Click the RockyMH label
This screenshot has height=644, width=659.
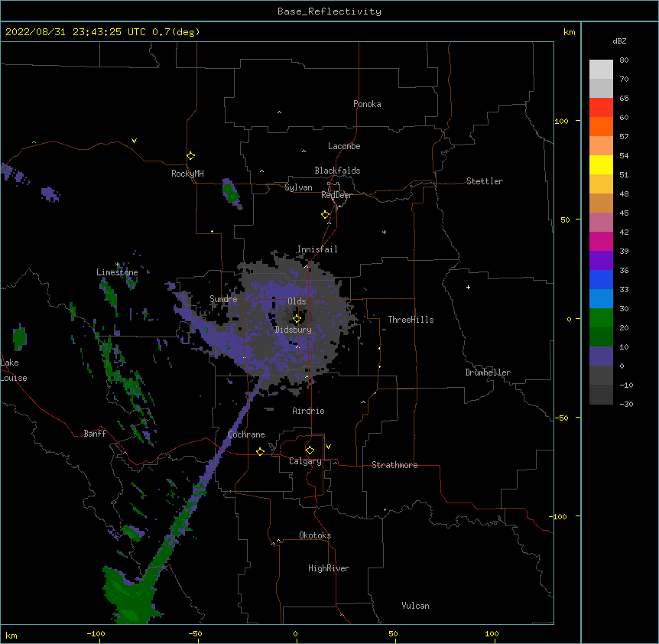(187, 174)
